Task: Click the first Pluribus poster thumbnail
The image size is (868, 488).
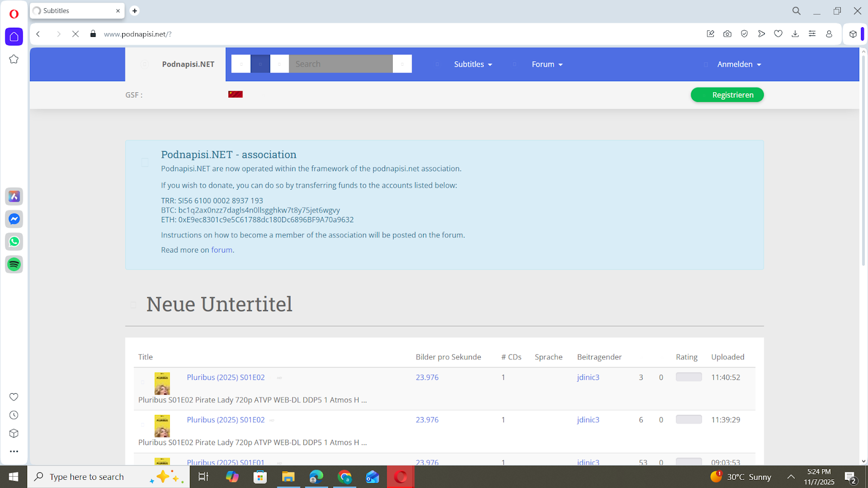Action: (x=162, y=383)
